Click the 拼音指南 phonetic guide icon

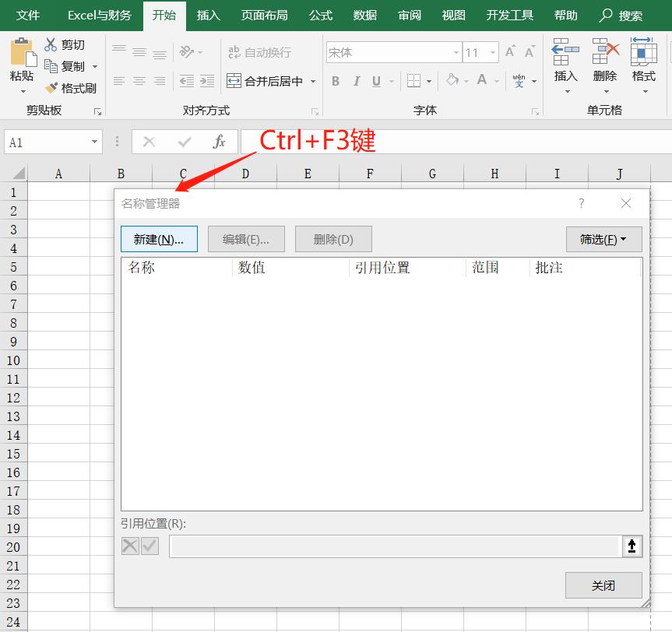[x=518, y=79]
